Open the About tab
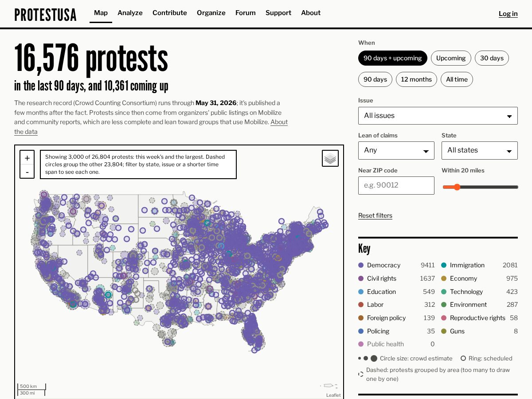The width and height of the screenshot is (532, 399). [311, 13]
